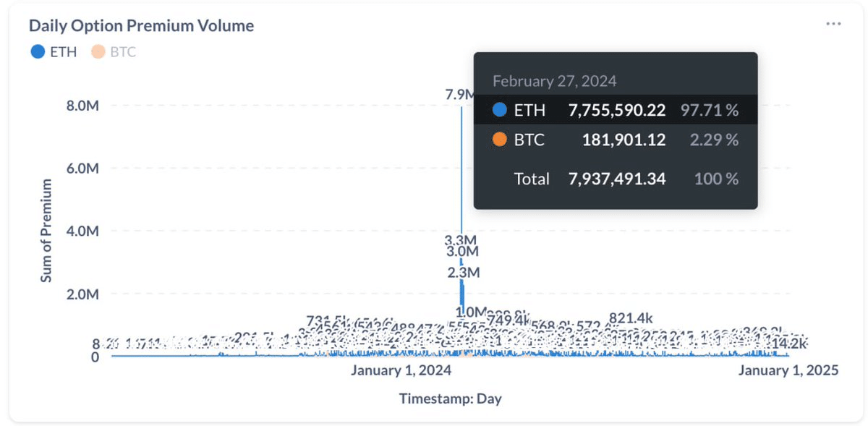Select the January 1, 2025 axis label
The image size is (868, 426).
(788, 370)
